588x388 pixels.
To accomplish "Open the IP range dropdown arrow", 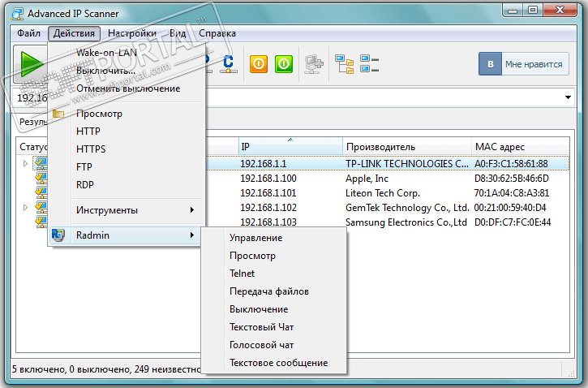I will pyautogui.click(x=568, y=97).
